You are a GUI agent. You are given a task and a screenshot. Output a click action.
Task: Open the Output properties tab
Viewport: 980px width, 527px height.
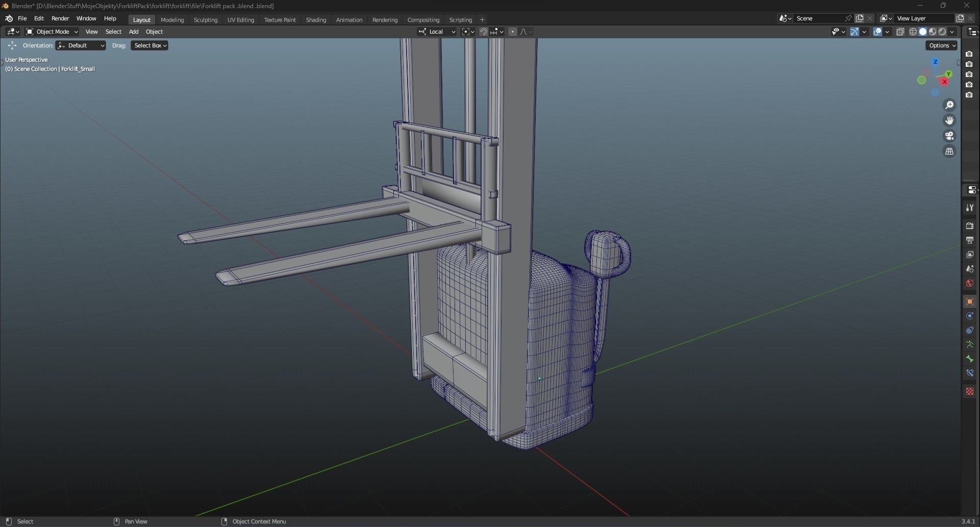pos(970,240)
